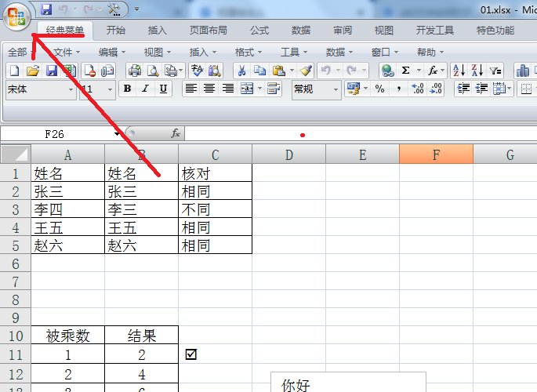Click the Name Box showing F26
Screen dimensions: 537x392
(x=56, y=133)
